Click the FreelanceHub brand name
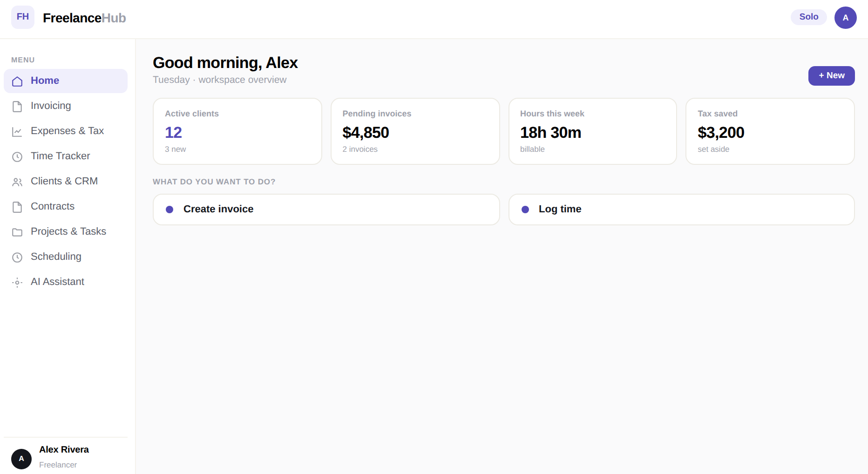Screen dimensions: 868x474 pyautogui.click(x=84, y=18)
